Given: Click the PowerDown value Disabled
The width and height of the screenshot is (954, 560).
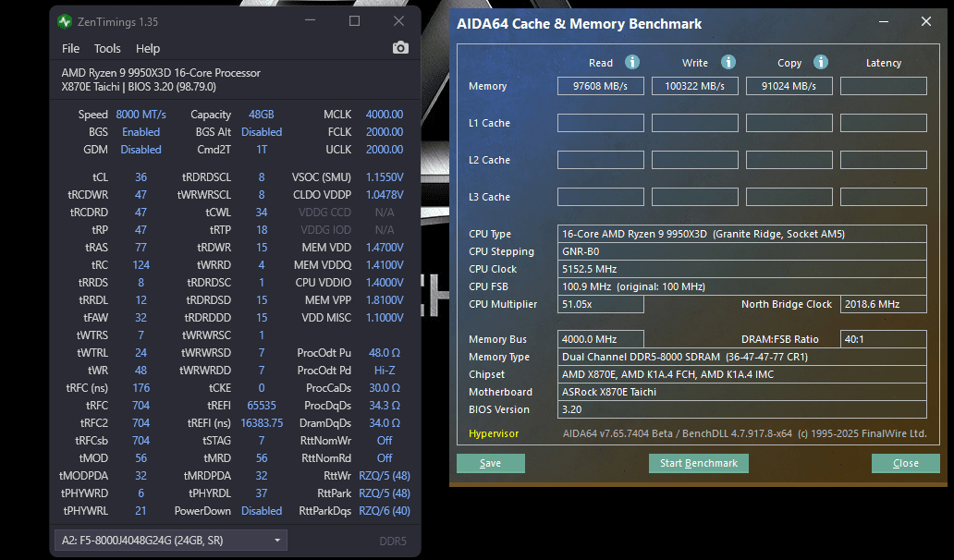Looking at the screenshot, I should [x=262, y=511].
